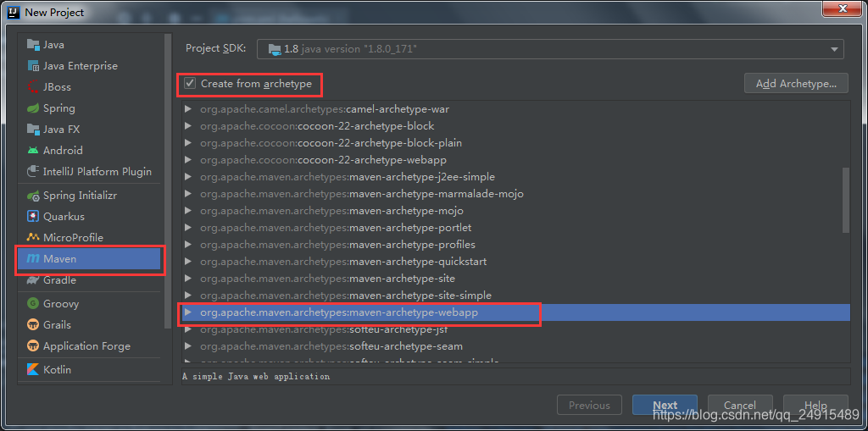This screenshot has width=868, height=431.
Task: Select Spring project type label
Action: point(59,108)
